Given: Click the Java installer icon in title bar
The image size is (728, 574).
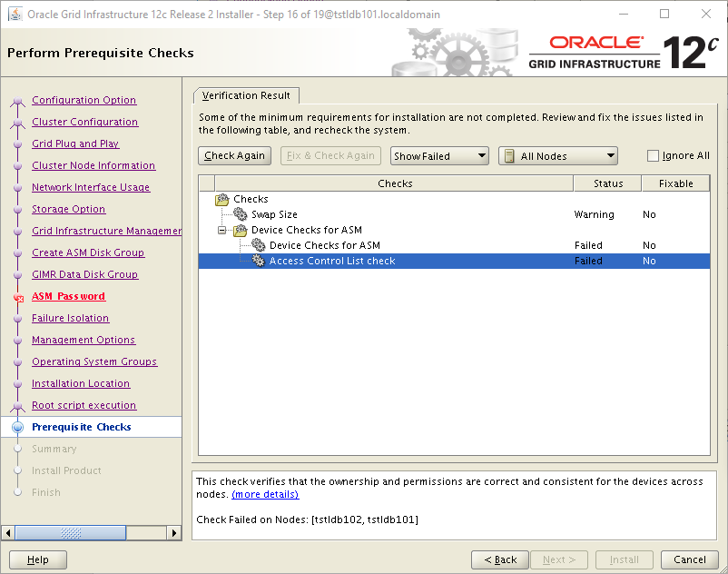Looking at the screenshot, I should (15, 14).
